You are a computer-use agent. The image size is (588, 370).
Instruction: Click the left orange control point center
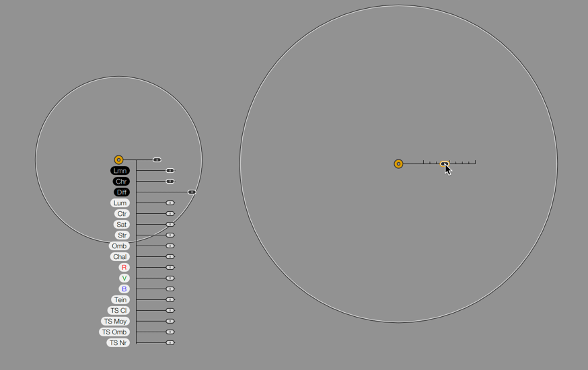118,159
